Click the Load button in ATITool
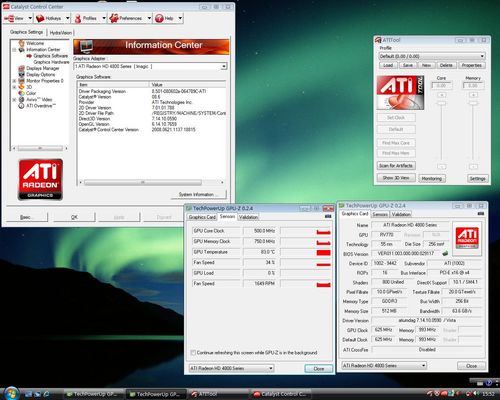This screenshot has width=500, height=400. (x=388, y=65)
